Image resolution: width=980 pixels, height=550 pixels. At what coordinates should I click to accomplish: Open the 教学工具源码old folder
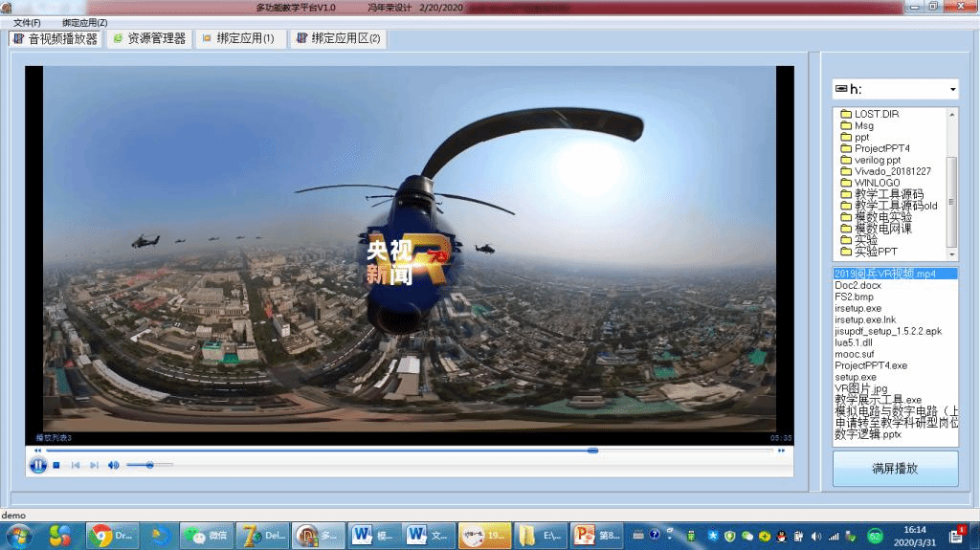[x=889, y=206]
